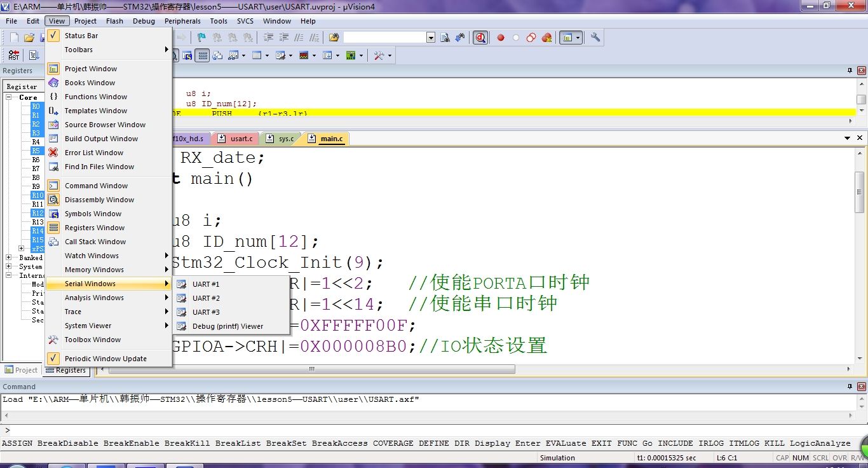Click the red Insert Breakpoint icon
The height and width of the screenshot is (468, 868).
point(501,38)
